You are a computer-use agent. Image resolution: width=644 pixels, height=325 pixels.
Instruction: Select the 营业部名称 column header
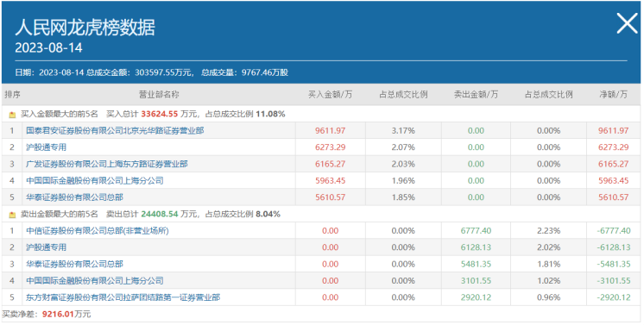click(159, 95)
